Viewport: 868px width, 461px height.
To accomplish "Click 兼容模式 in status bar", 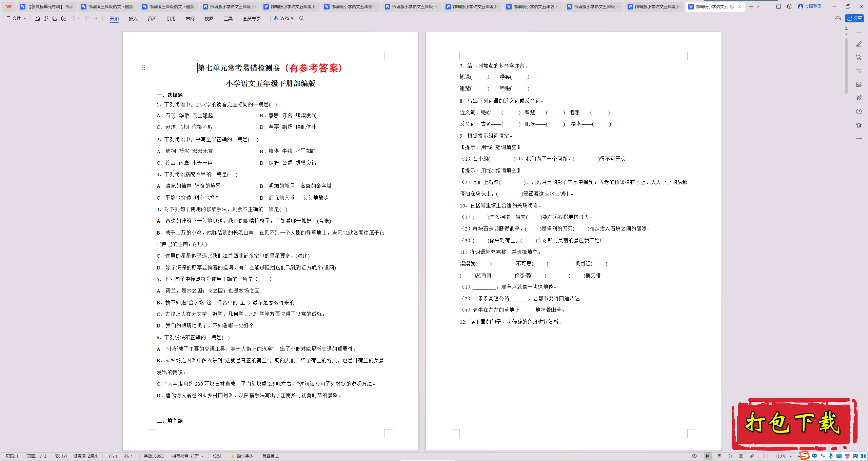I will (x=270, y=456).
